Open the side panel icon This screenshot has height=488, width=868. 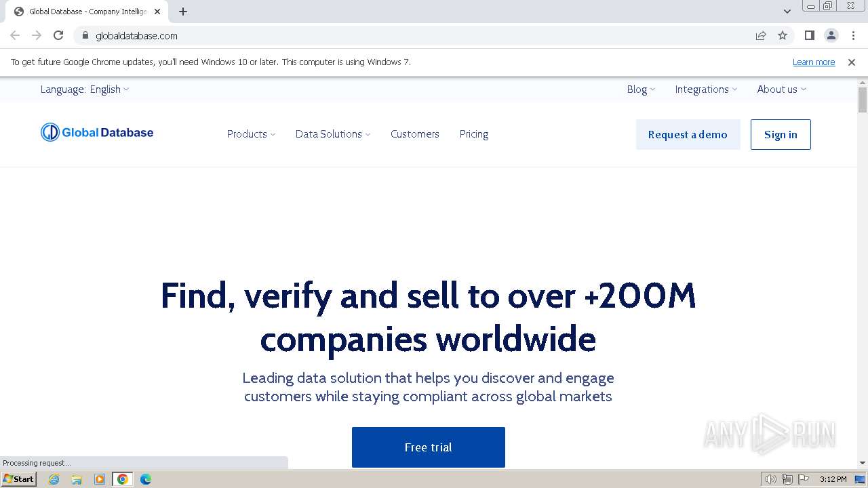coord(810,35)
